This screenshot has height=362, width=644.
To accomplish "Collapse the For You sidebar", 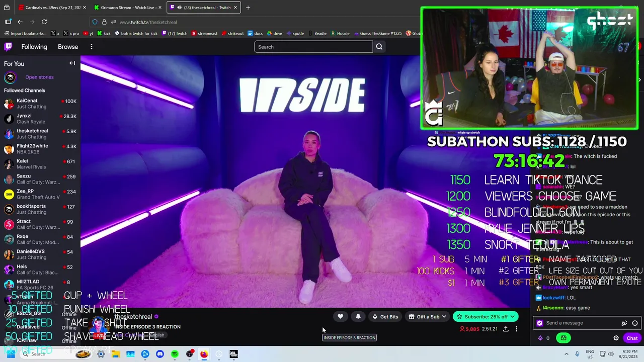I will pos(72,63).
